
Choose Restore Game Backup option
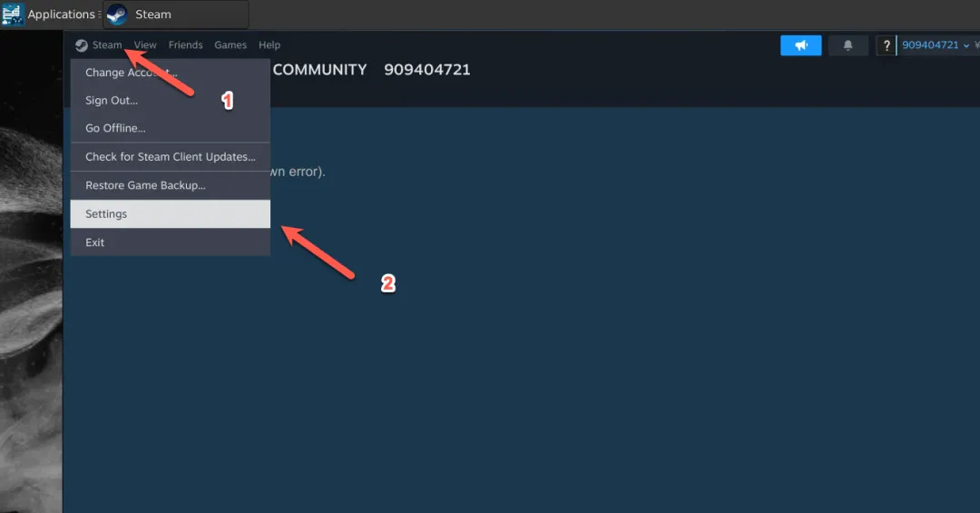(x=145, y=185)
